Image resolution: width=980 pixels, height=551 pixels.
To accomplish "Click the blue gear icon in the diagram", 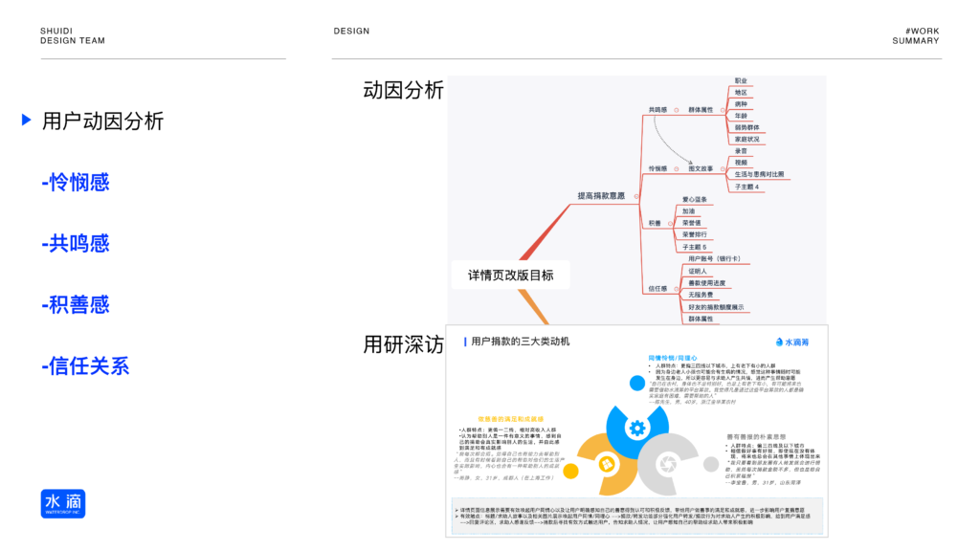I will tap(636, 428).
